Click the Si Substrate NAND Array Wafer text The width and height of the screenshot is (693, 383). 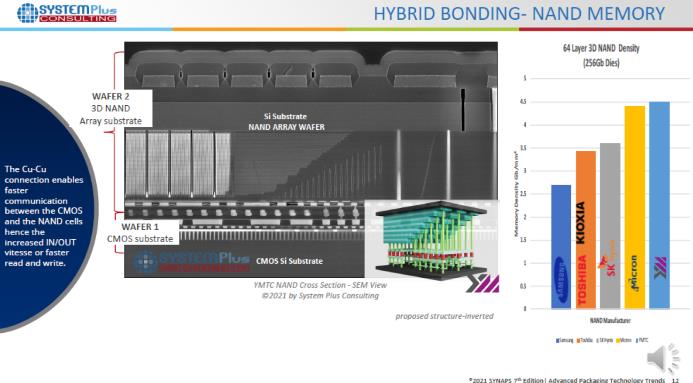click(x=286, y=121)
